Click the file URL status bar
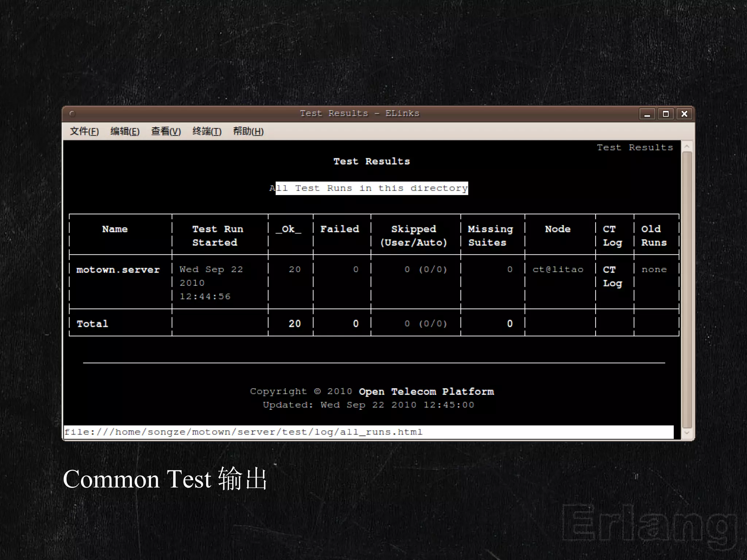Image resolution: width=747 pixels, height=560 pixels. coord(368,432)
